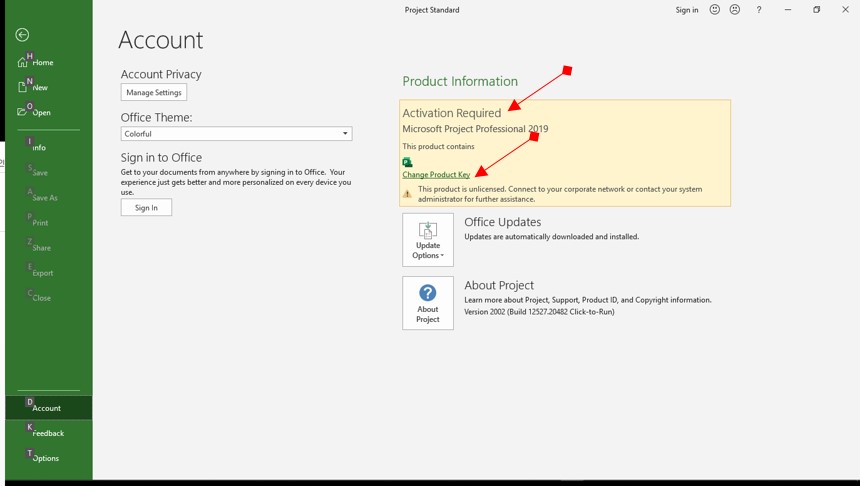Viewport: 860px width, 486px height.
Task: Click the Product Information heading
Action: (x=460, y=81)
